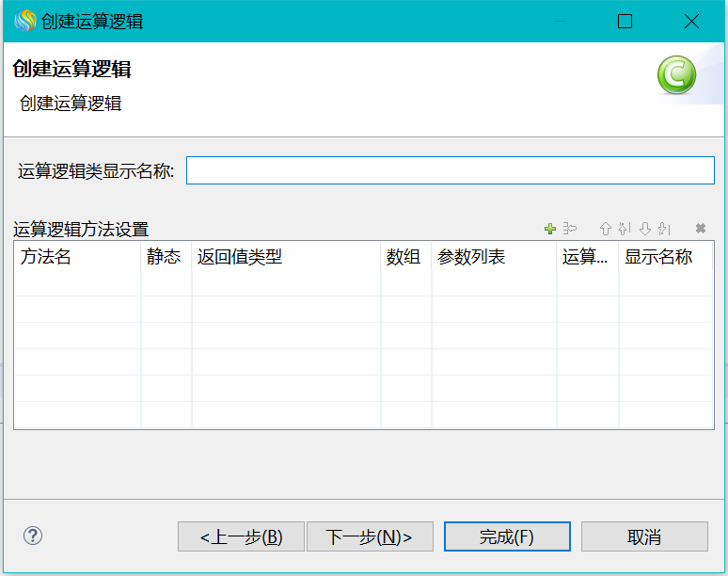This screenshot has width=728, height=576.
Task: Click the green plus add method icon
Action: click(550, 229)
